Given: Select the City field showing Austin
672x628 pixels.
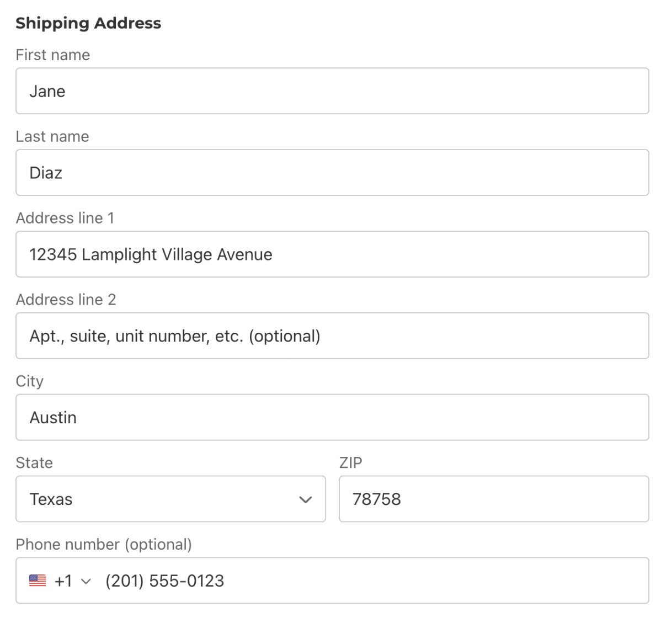Looking at the screenshot, I should point(331,417).
